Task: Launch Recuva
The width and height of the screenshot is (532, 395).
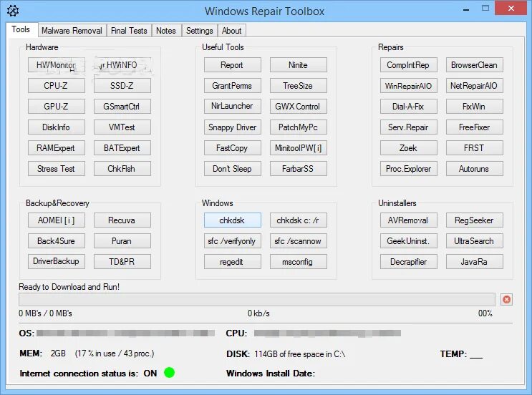Action: (x=122, y=220)
